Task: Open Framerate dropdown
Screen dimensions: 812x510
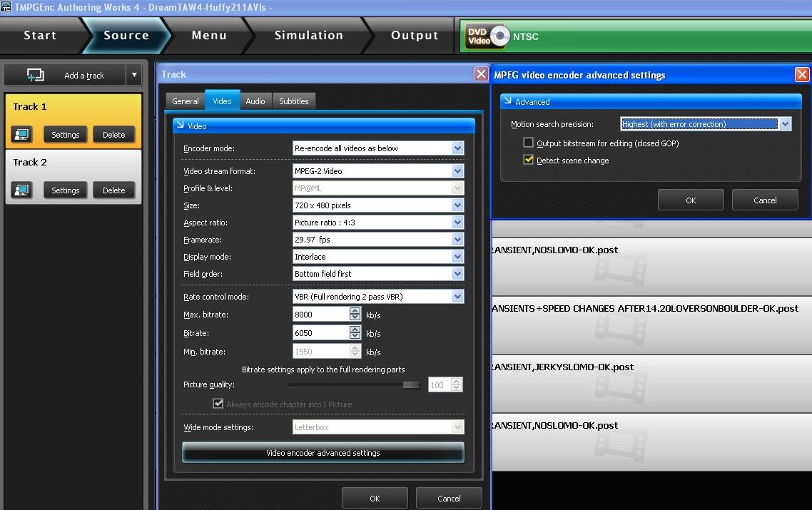Action: coord(457,239)
